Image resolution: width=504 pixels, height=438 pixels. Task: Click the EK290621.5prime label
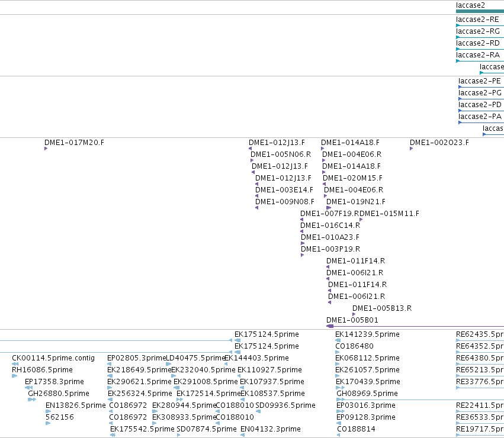pos(139,382)
